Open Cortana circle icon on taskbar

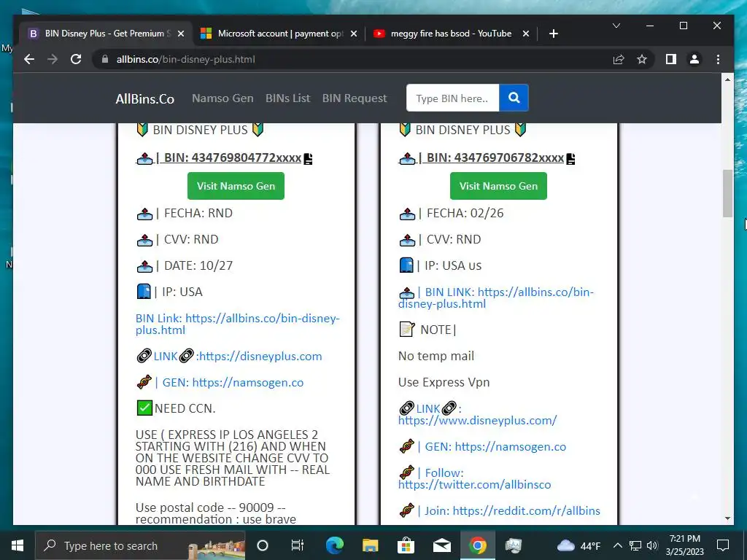[x=263, y=545]
